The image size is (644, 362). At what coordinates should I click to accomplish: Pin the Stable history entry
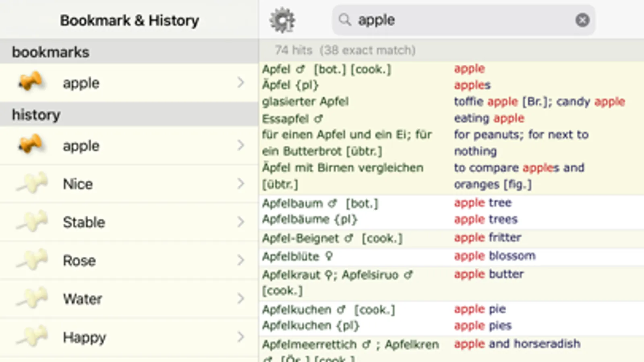click(32, 222)
